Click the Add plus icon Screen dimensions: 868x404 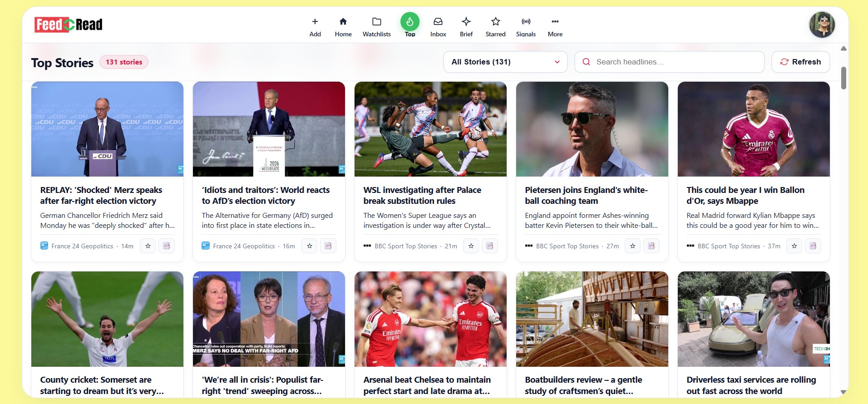[315, 21]
